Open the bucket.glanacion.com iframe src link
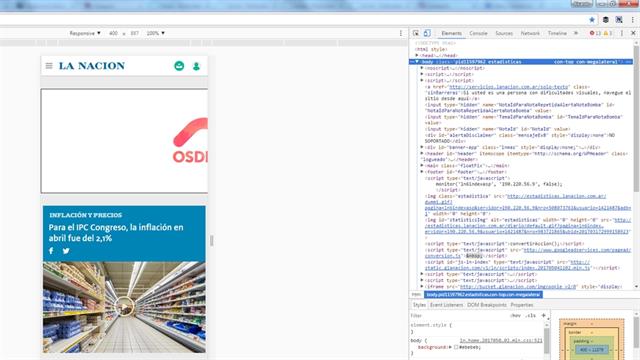The width and height of the screenshot is (640, 360). [518, 287]
